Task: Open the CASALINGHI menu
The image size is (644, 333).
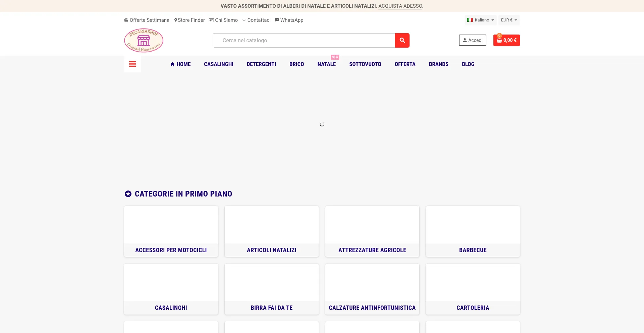Action: coord(219,64)
